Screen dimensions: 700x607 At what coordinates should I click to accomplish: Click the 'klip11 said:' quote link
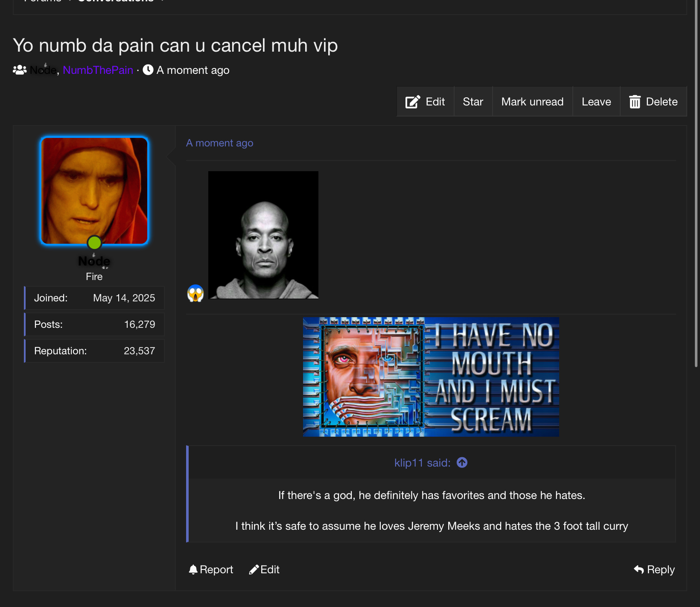(x=422, y=463)
